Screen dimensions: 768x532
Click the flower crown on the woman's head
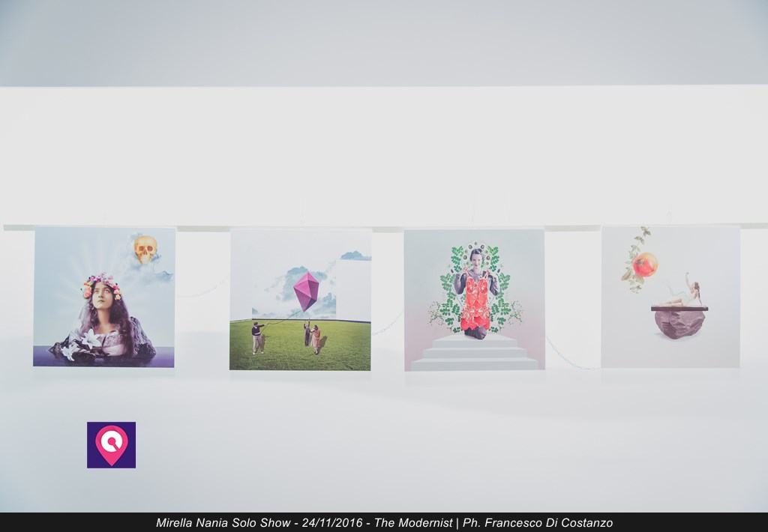tap(101, 284)
